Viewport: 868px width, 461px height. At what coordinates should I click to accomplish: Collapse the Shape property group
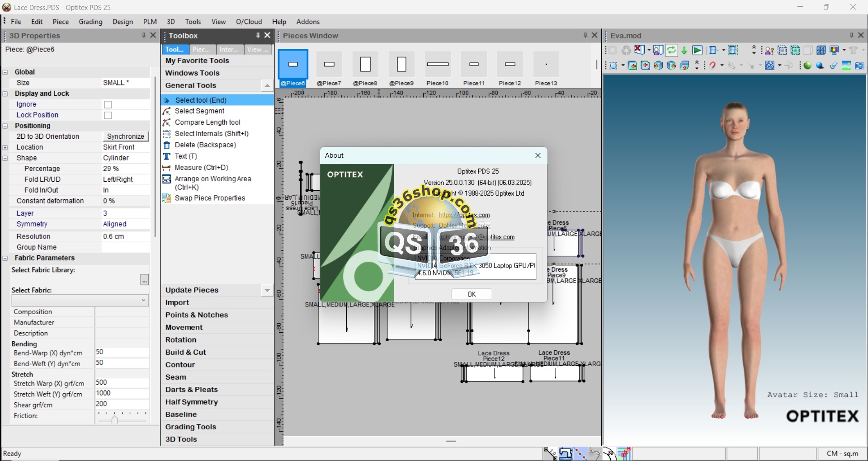[5, 158]
